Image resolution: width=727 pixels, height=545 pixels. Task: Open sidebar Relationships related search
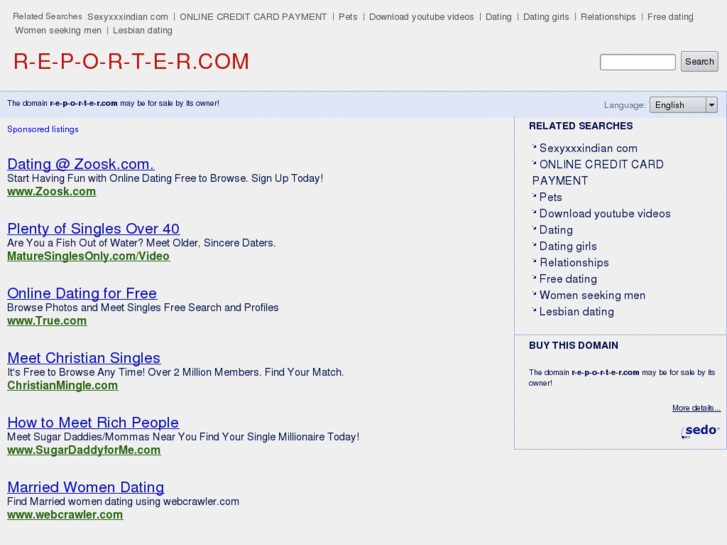[574, 263]
